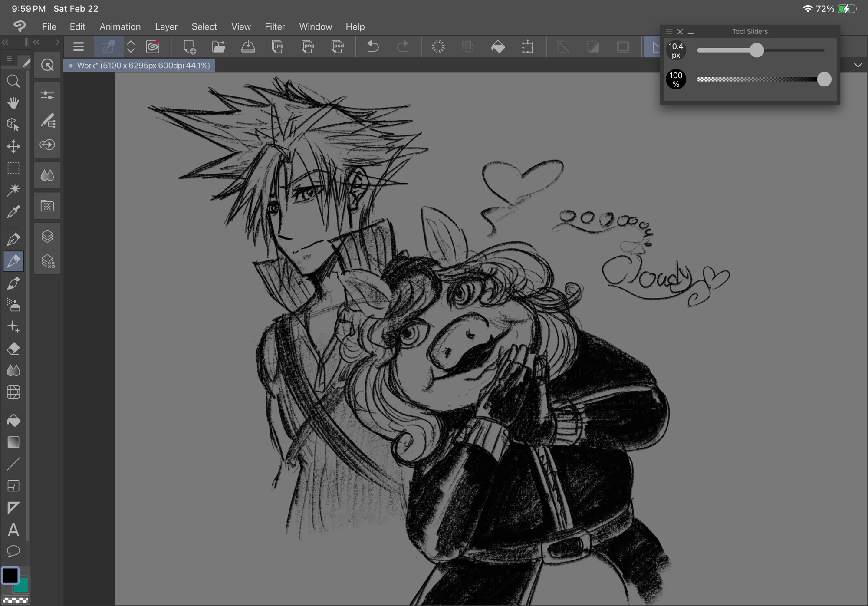Select the Blend tool in the tool palette
Viewport: 868px width, 606px height.
[13, 370]
